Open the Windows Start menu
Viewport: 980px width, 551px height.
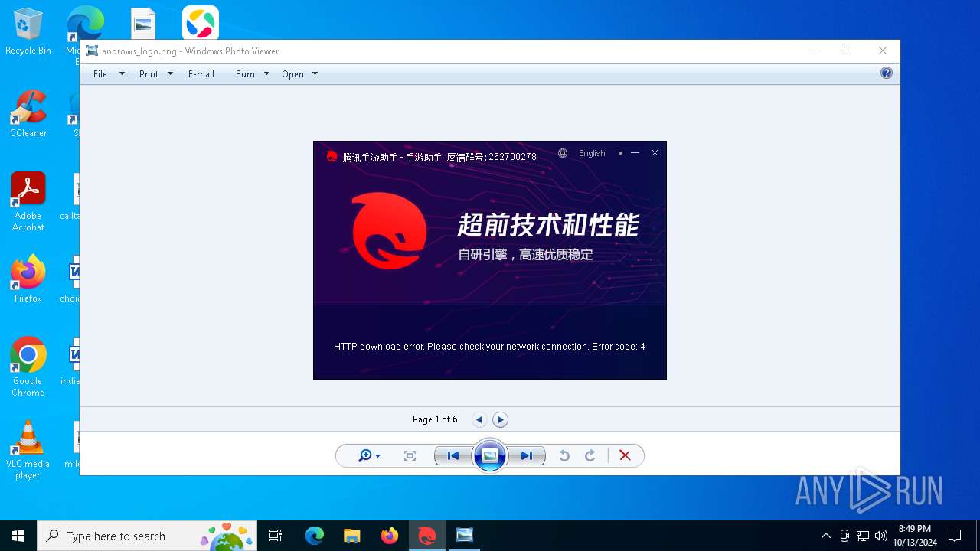point(18,536)
